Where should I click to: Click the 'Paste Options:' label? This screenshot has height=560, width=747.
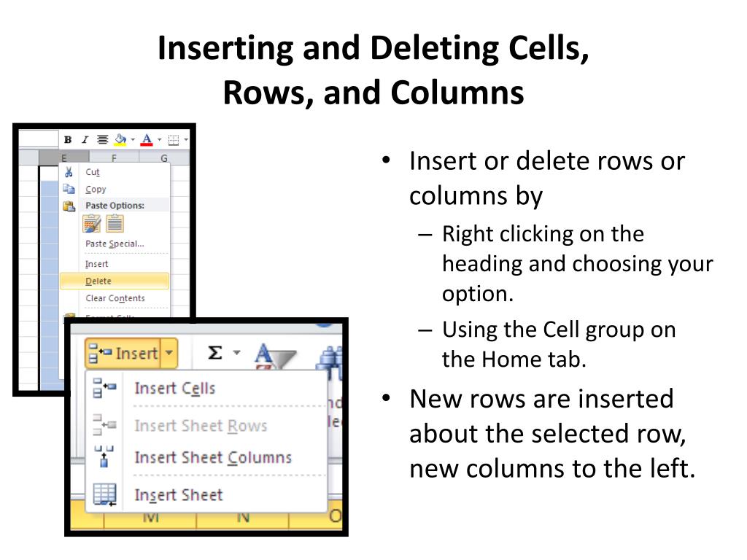point(115,205)
